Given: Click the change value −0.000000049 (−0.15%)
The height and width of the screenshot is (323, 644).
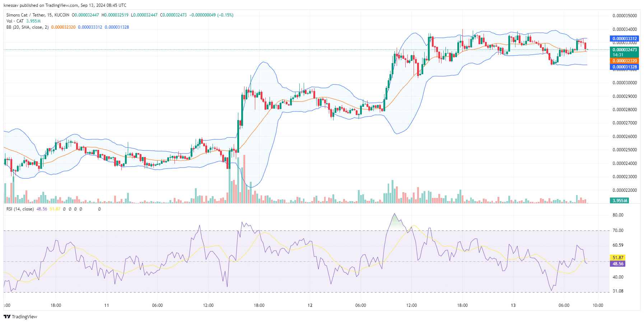Looking at the screenshot, I should (x=211, y=15).
